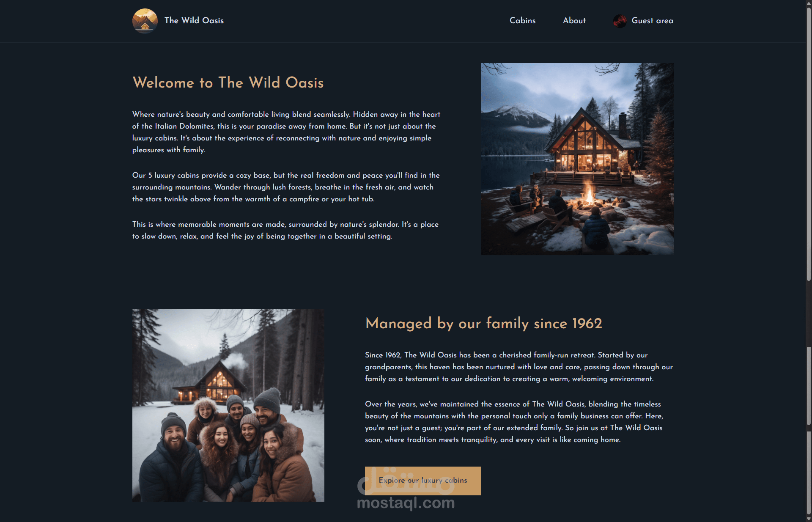The height and width of the screenshot is (522, 812).
Task: Click the lakeside cabin campfire photo
Action: click(x=577, y=159)
